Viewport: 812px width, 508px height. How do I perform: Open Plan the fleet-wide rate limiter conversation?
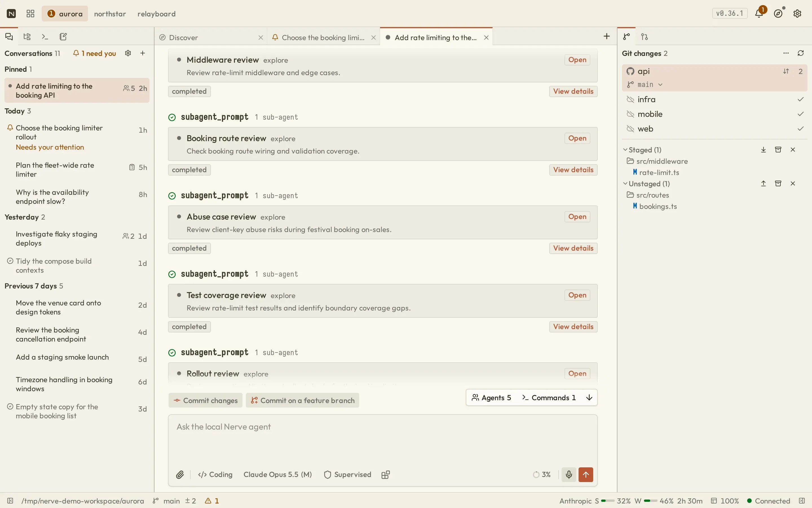77,170
